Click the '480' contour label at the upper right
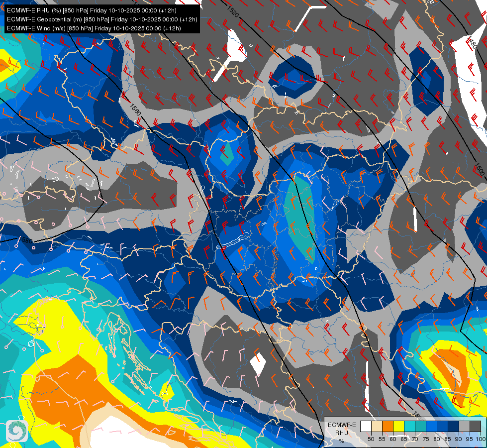This screenshot has height=448, width=487. coord(473,43)
